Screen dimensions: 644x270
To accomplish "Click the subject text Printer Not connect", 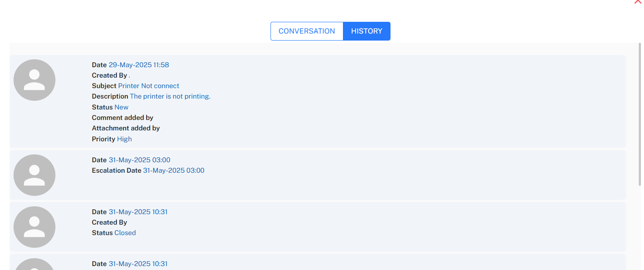I will point(148,86).
